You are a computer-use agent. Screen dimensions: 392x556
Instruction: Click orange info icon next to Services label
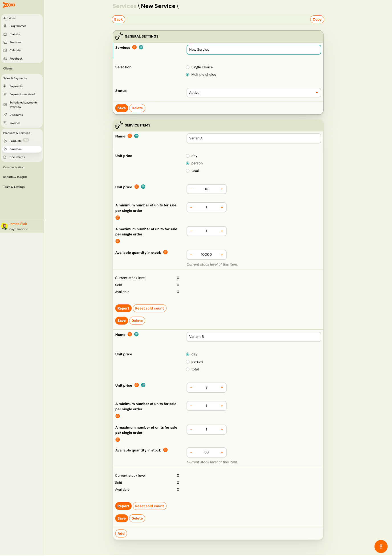[135, 47]
